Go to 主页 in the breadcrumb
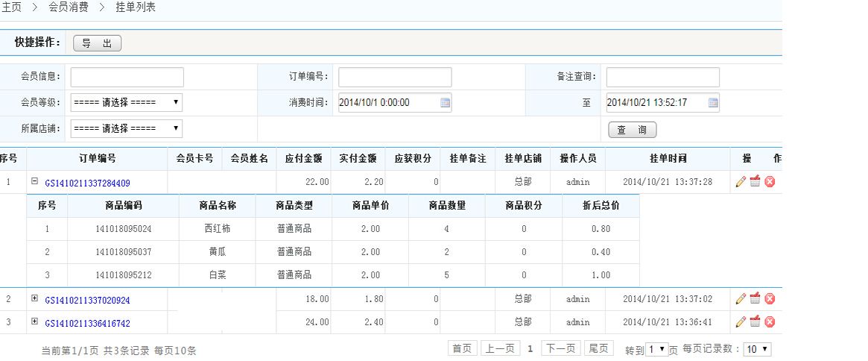 10,7
